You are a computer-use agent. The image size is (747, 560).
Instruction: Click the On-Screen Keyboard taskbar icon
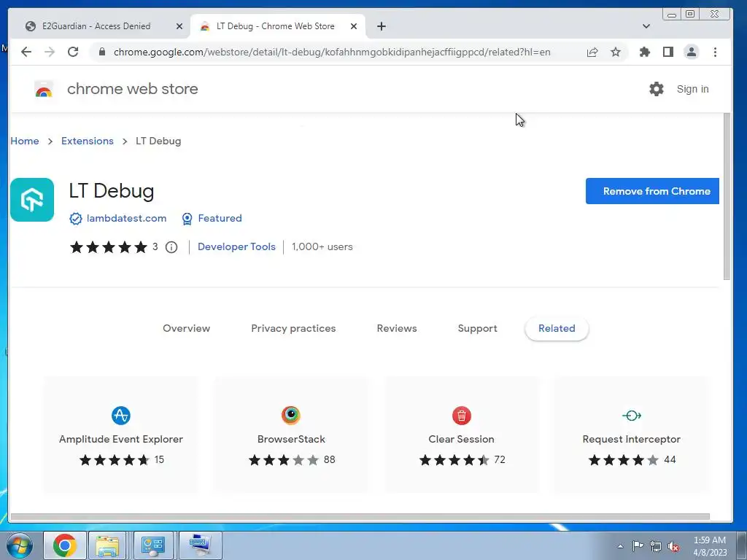pos(199,545)
